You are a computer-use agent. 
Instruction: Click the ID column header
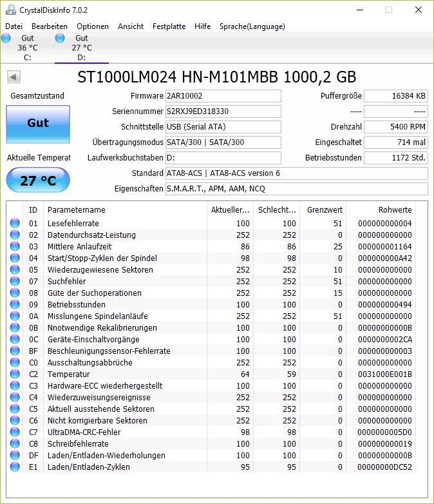coord(33,210)
